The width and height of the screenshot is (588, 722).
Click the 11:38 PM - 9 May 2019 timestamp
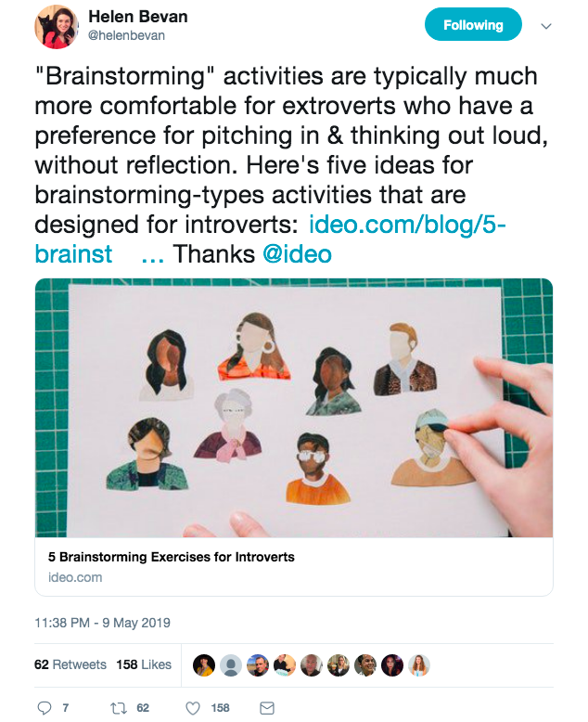click(x=103, y=623)
